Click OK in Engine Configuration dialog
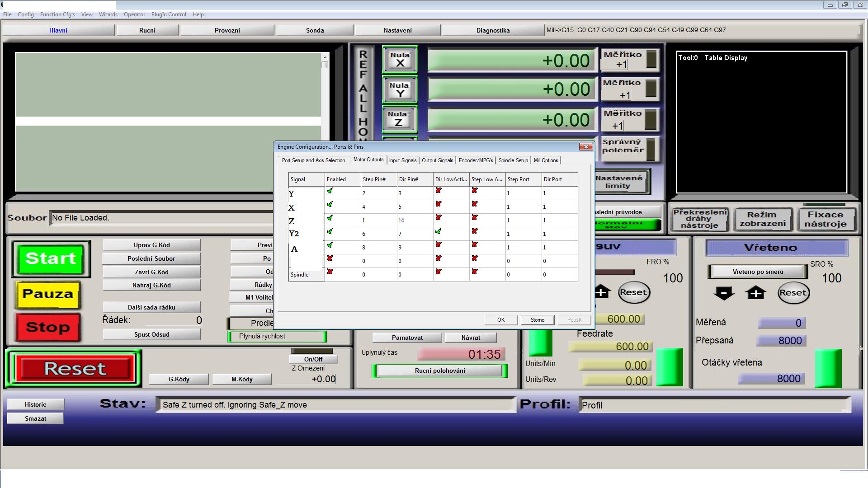This screenshot has width=868, height=488. click(x=500, y=320)
